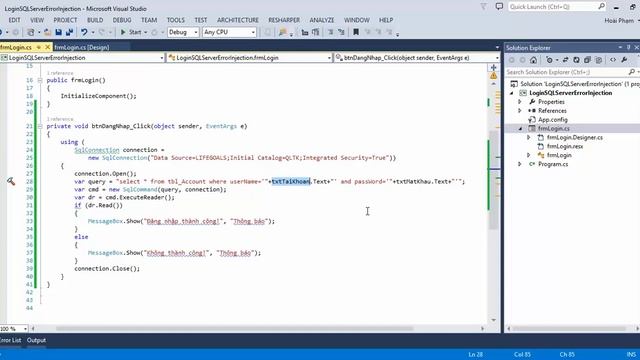640x360 pixels.
Task: Open the ARCHITECTURE menu
Action: click(x=238, y=20)
